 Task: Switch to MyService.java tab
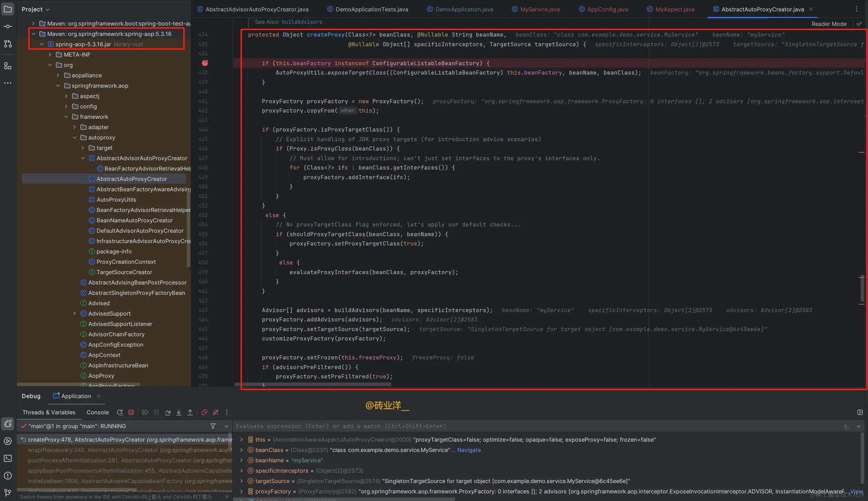(536, 9)
